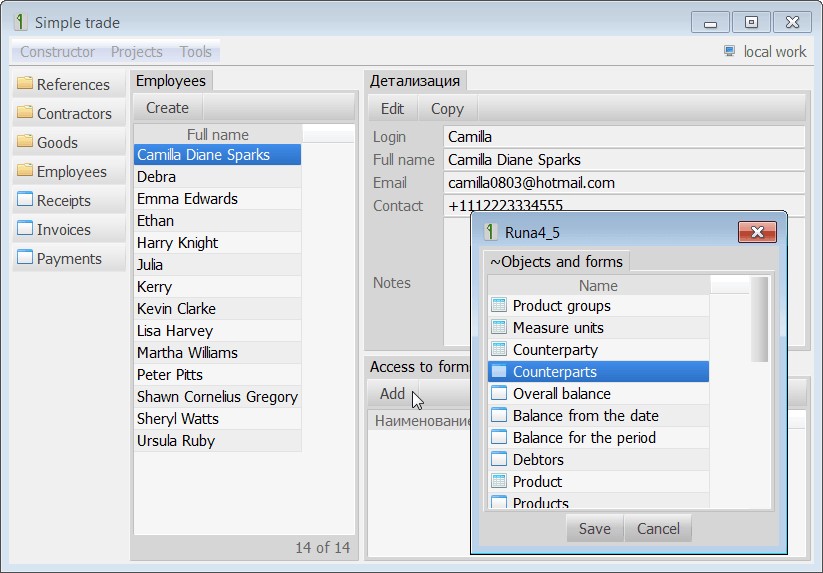Click the Product groups table icon

(x=499, y=306)
